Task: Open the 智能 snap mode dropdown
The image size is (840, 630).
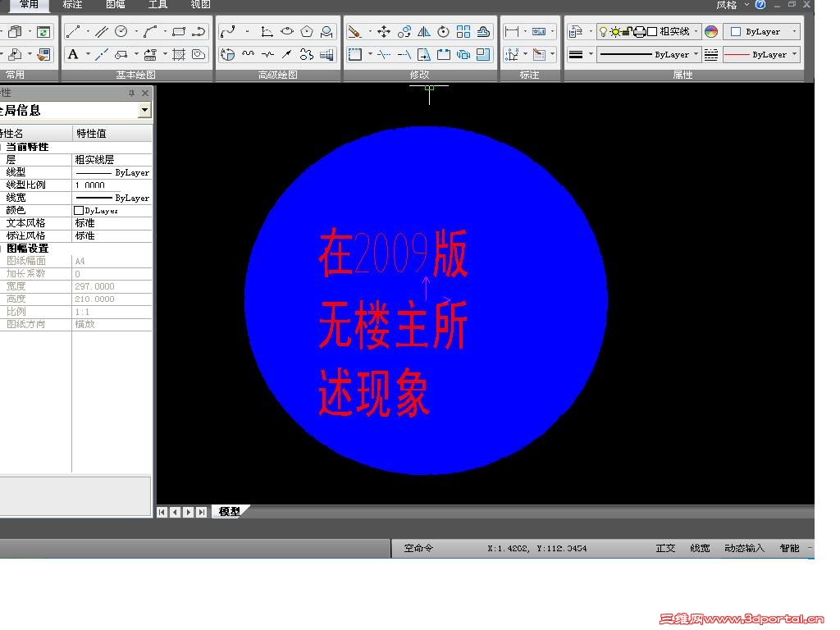Action: pos(810,548)
